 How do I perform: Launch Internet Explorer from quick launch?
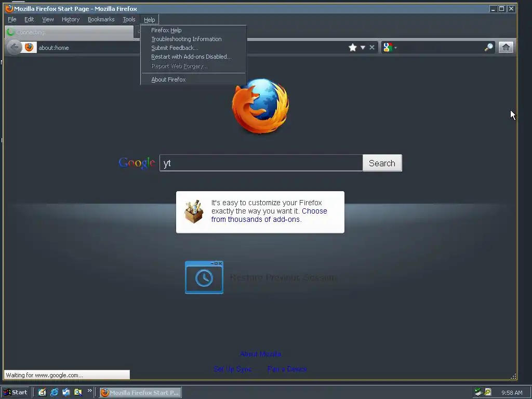54,393
